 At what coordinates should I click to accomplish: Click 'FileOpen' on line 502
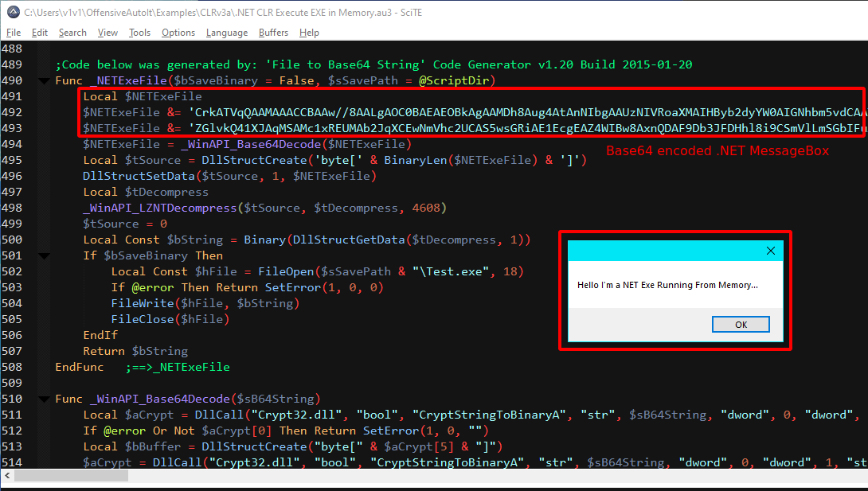point(286,272)
